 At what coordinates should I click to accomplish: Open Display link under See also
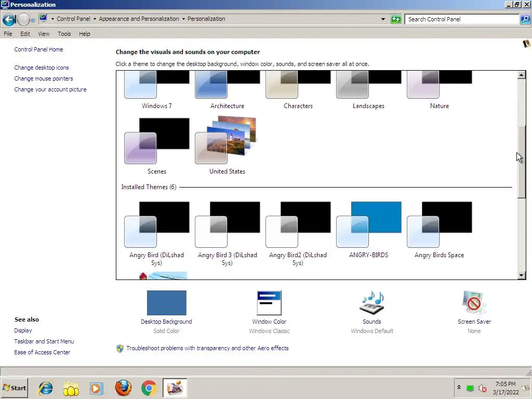[x=23, y=330]
